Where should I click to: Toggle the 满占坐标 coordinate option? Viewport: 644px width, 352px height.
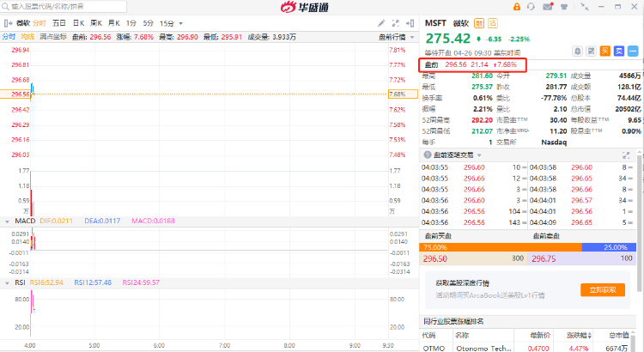tap(53, 37)
